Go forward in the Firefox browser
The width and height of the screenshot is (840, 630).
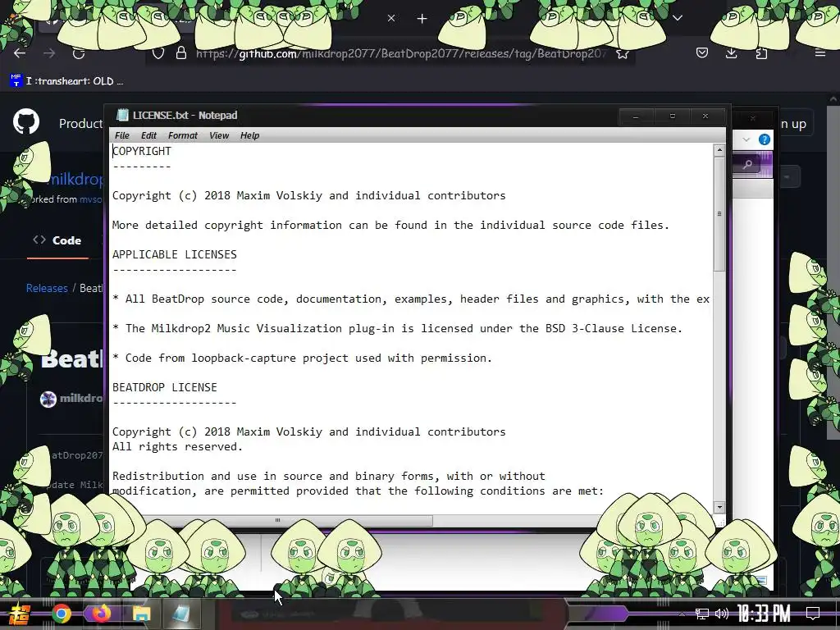coord(49,53)
